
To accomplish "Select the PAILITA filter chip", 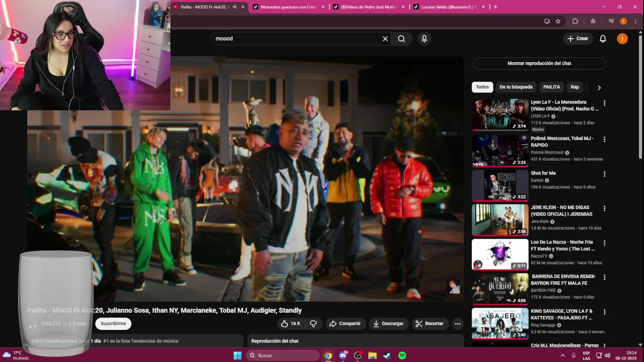I will (x=551, y=87).
